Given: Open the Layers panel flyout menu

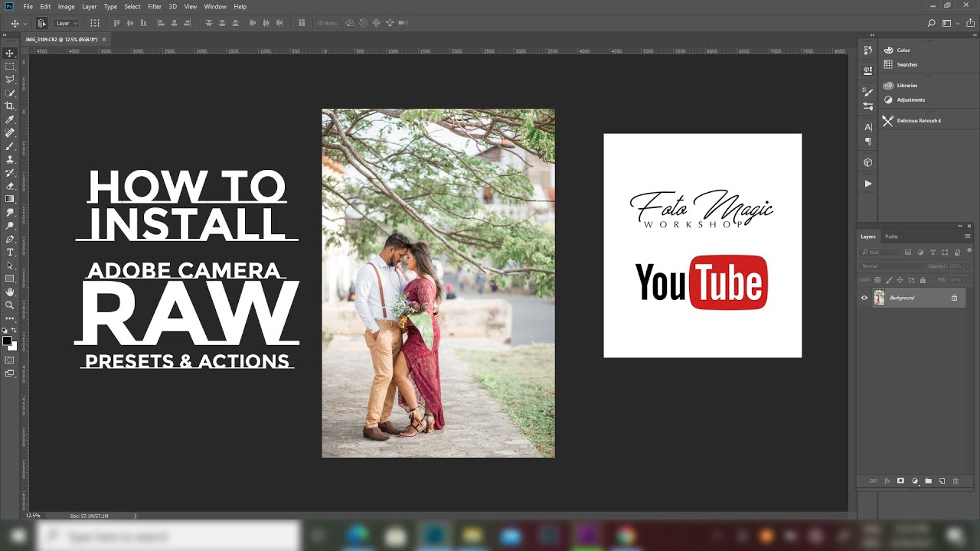Looking at the screenshot, I should pyautogui.click(x=968, y=236).
